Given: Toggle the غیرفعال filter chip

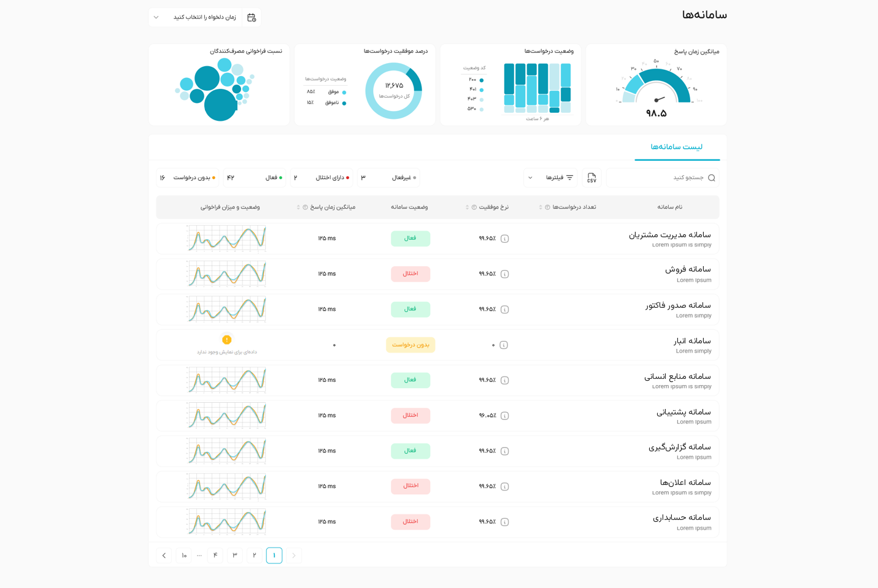Looking at the screenshot, I should 388,178.
